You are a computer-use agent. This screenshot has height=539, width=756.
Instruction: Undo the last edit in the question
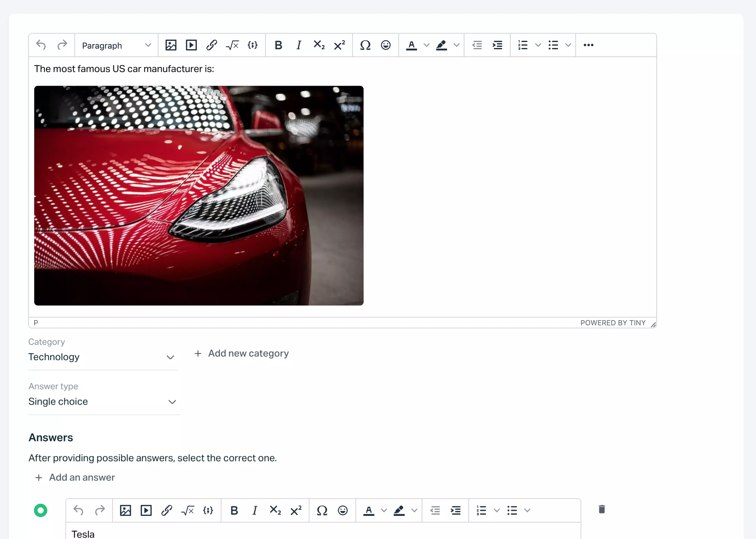pos(41,45)
